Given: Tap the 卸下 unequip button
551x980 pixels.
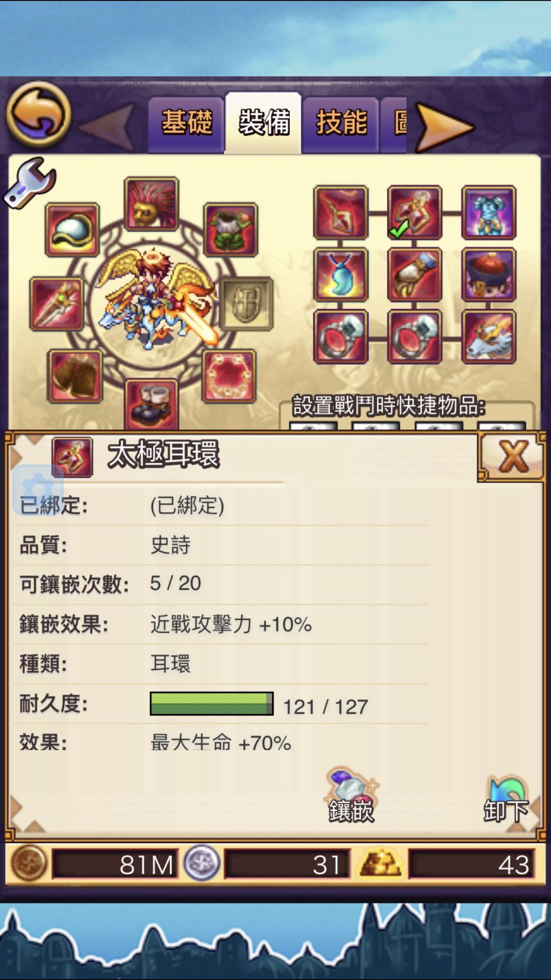Looking at the screenshot, I should (x=506, y=798).
